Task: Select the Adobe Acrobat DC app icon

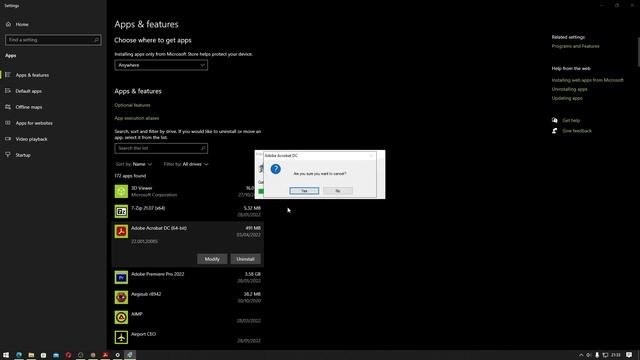Action: (x=121, y=231)
